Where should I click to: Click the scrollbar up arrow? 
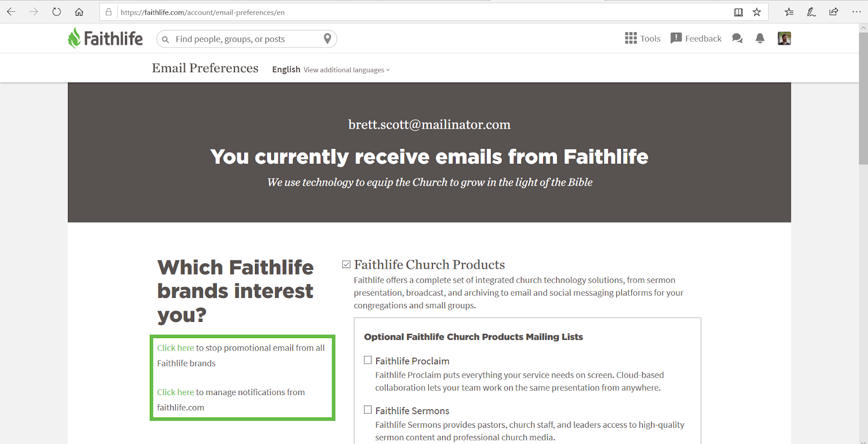coord(863,28)
